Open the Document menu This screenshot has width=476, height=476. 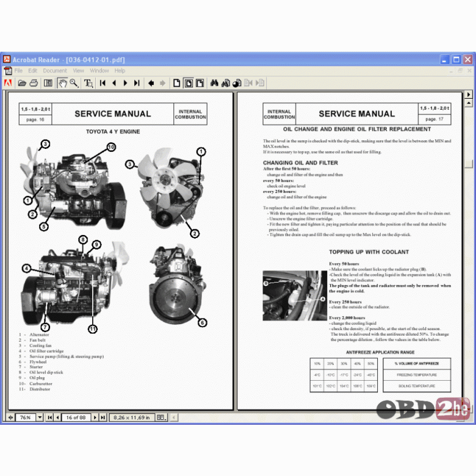click(x=55, y=71)
